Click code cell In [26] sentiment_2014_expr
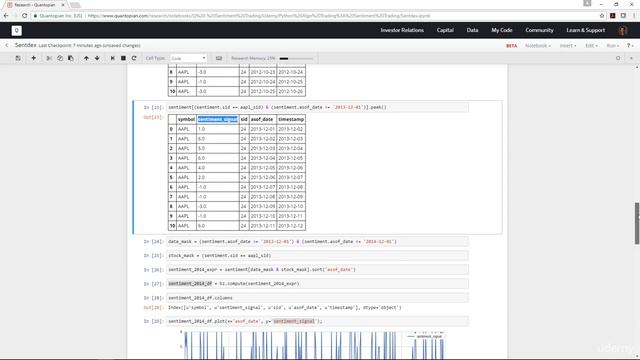This screenshot has height=360, width=640. pyautogui.click(x=317, y=269)
